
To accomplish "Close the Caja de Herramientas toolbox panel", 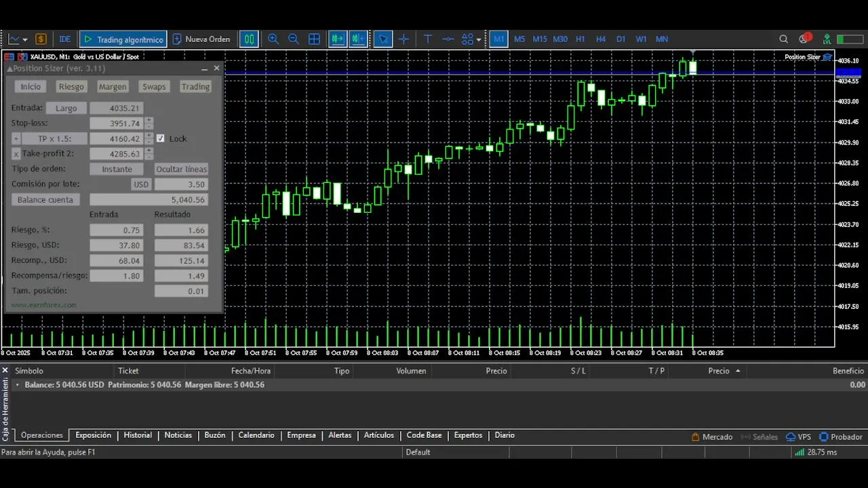I will 5,371.
